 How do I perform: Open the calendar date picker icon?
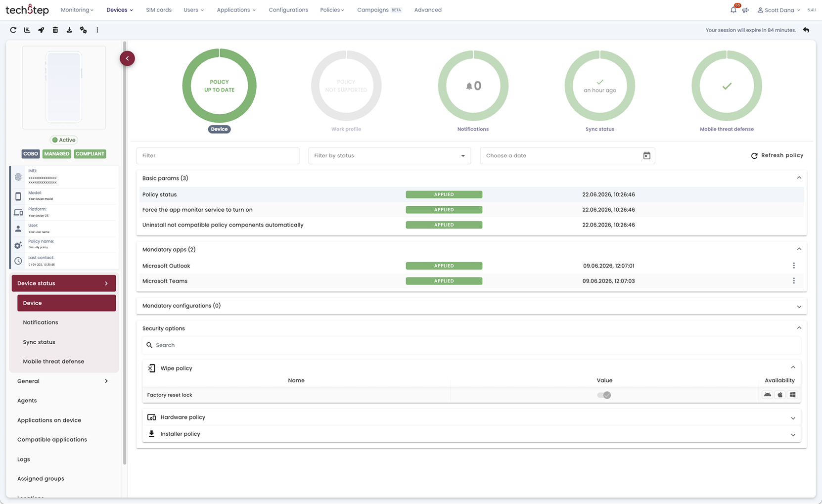click(x=646, y=156)
